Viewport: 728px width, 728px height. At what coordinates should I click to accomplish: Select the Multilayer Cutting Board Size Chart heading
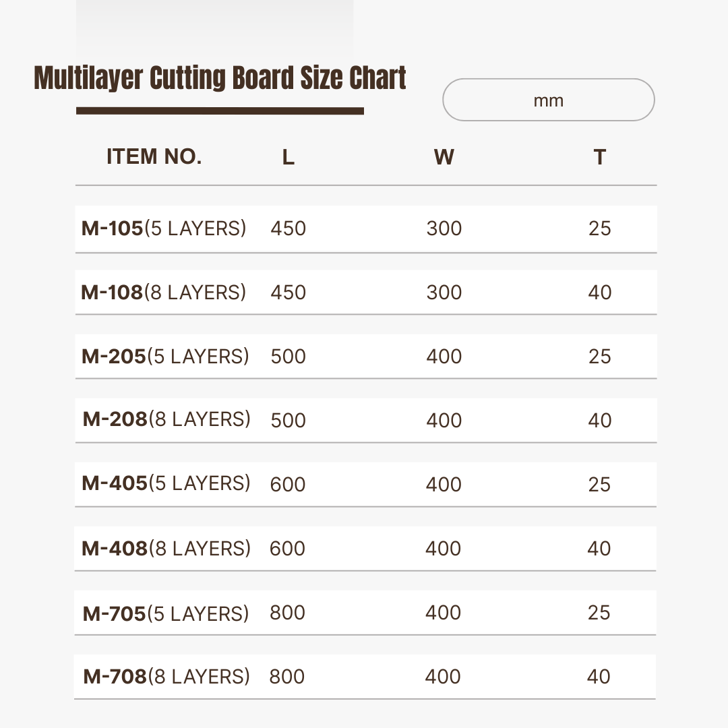(x=220, y=78)
